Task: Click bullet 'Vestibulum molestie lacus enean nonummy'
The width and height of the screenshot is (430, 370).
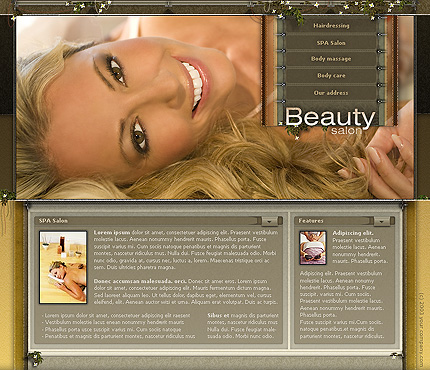Action: [x=113, y=322]
